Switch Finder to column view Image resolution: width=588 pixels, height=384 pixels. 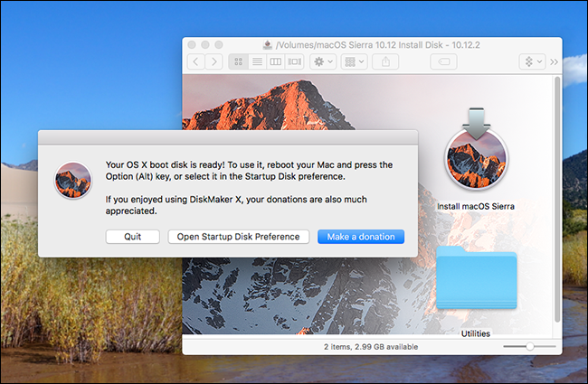point(276,61)
